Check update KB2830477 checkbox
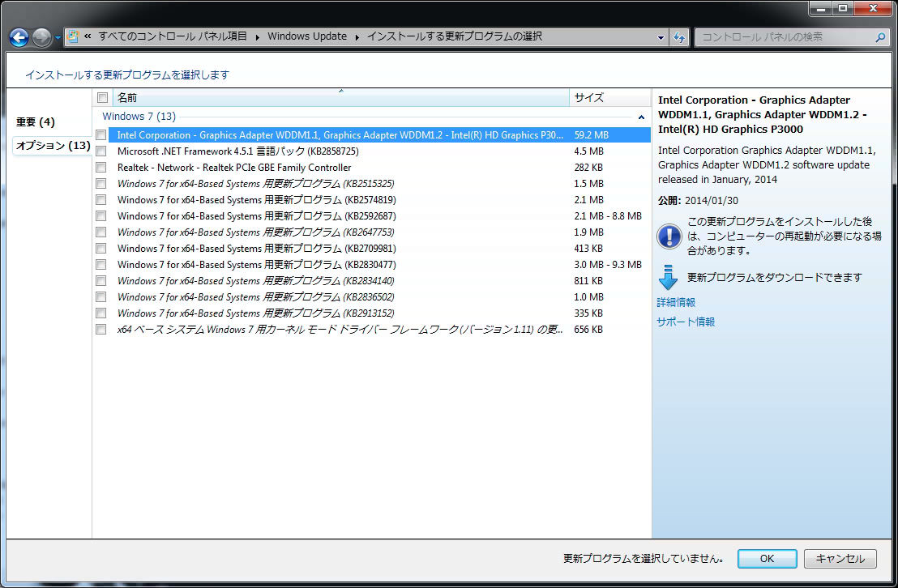This screenshot has height=588, width=898. (x=101, y=265)
